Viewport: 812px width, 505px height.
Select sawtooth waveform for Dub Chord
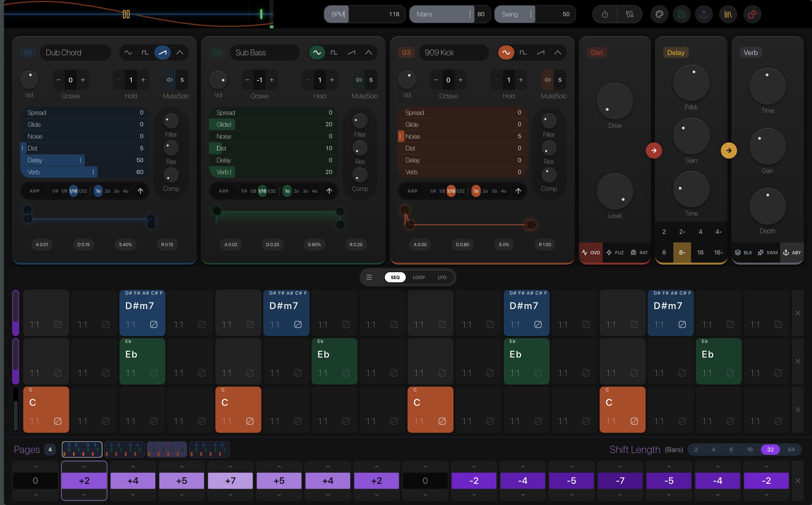pos(163,53)
